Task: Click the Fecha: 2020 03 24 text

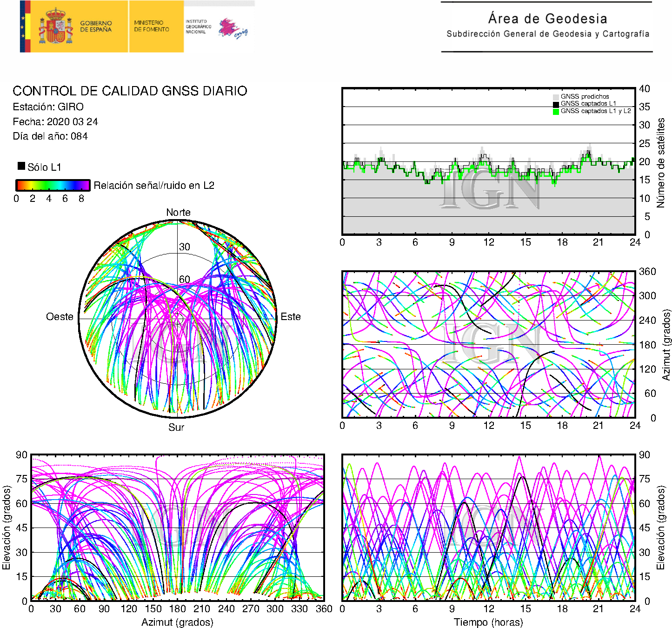Action: click(x=55, y=122)
